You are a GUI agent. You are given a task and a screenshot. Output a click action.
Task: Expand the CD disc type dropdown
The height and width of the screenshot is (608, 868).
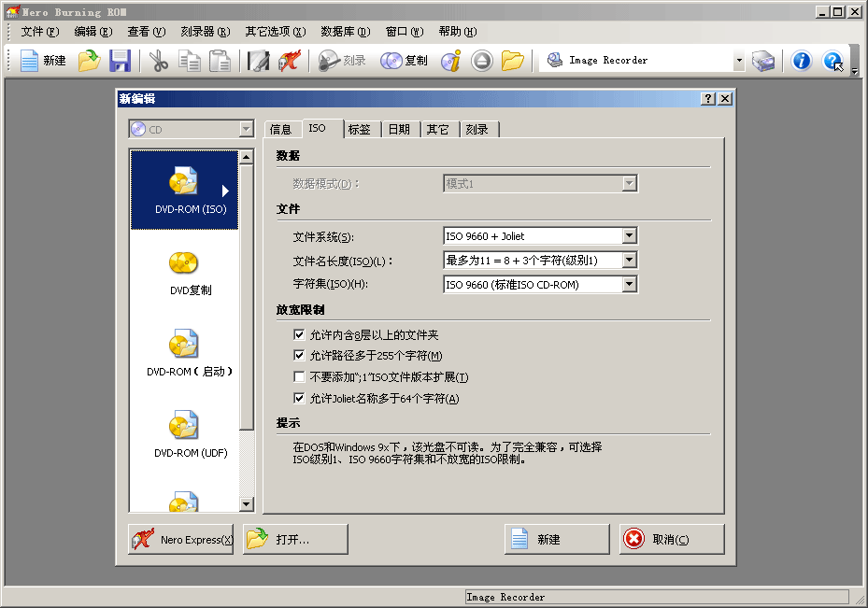246,130
